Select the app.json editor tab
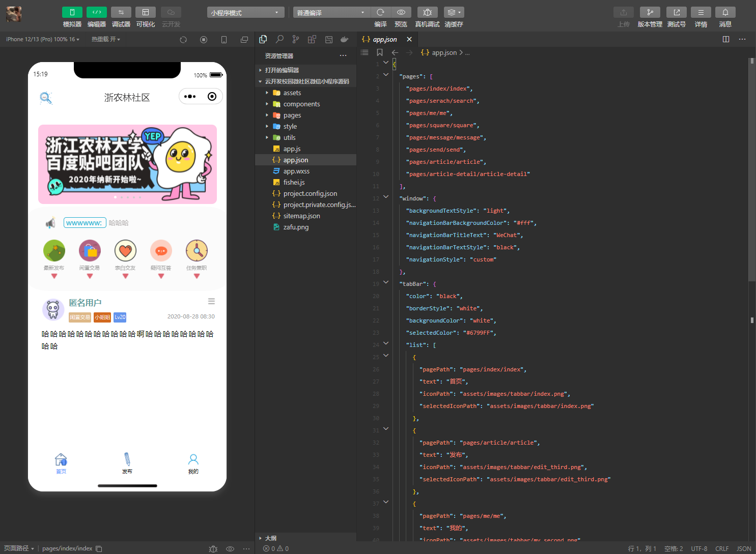 tap(384, 39)
